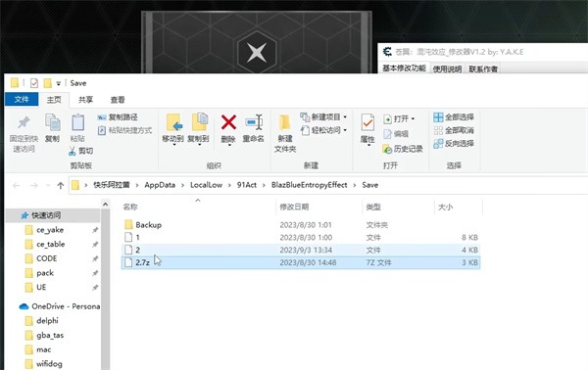Switch to the View ribbon tab
The image size is (588, 370).
(x=118, y=100)
